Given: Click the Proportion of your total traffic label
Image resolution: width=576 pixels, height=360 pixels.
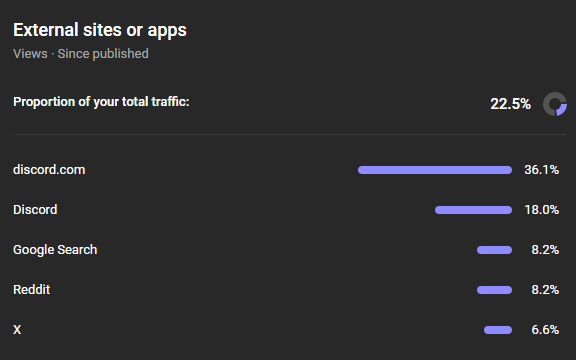Looking at the screenshot, I should tap(101, 102).
